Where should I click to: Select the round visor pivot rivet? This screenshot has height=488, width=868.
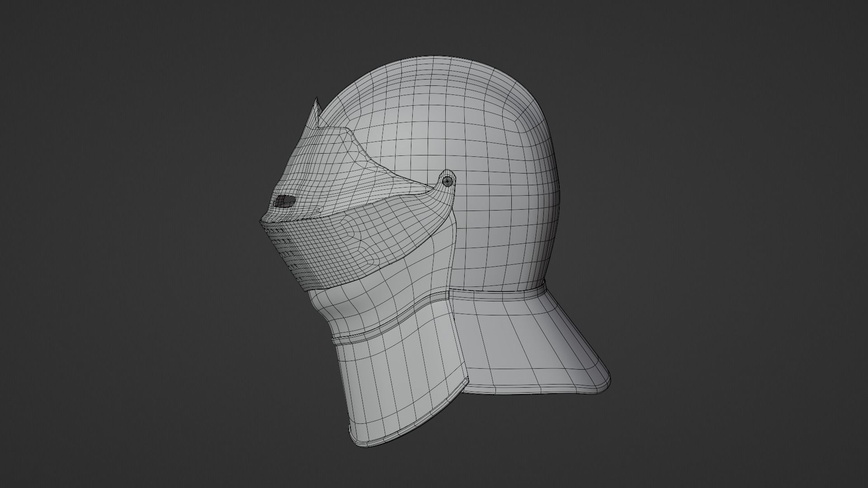tap(447, 182)
